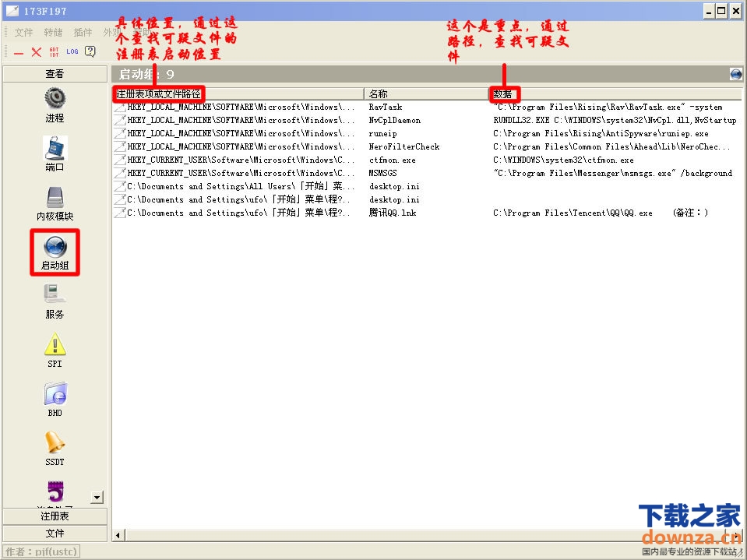Open the BHO sidebar icon
This screenshot has height=560, width=747.
click(55, 393)
